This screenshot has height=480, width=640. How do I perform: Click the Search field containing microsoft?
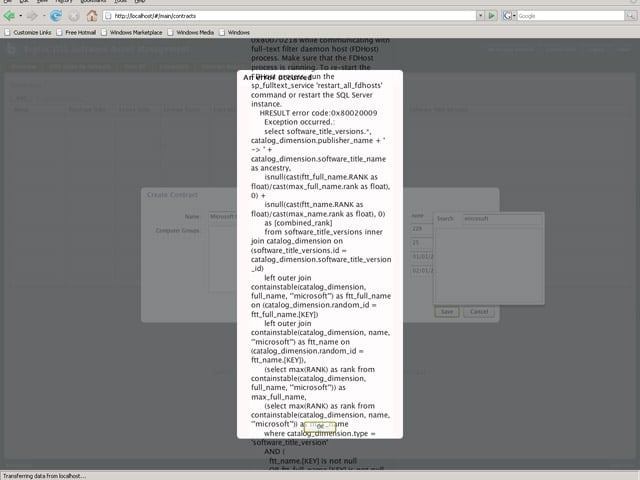pos(503,219)
